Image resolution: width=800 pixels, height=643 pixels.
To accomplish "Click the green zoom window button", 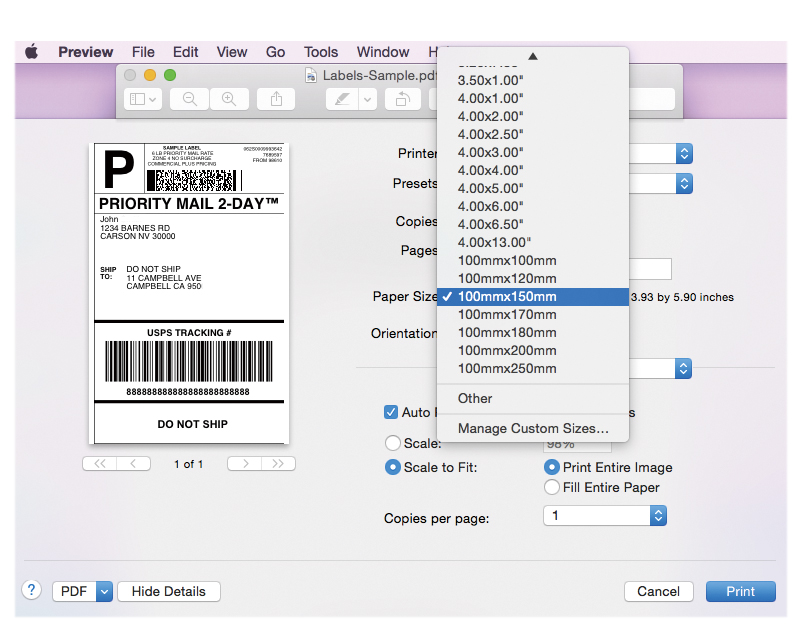I will [x=170, y=75].
